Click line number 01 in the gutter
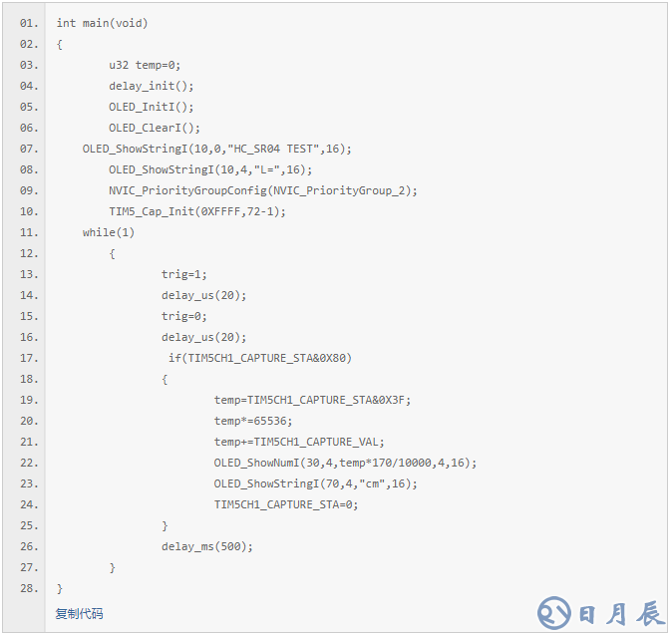Image resolution: width=672 pixels, height=637 pixels. point(29,23)
